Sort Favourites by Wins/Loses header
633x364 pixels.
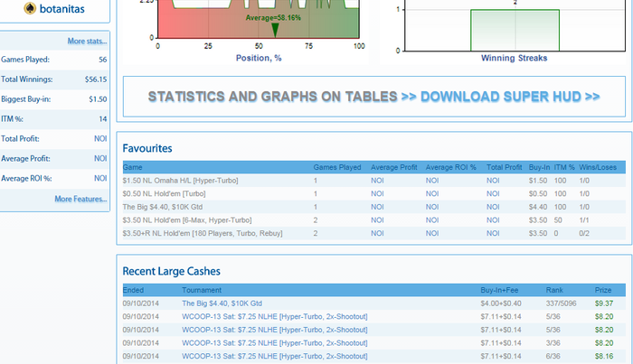[x=598, y=167]
